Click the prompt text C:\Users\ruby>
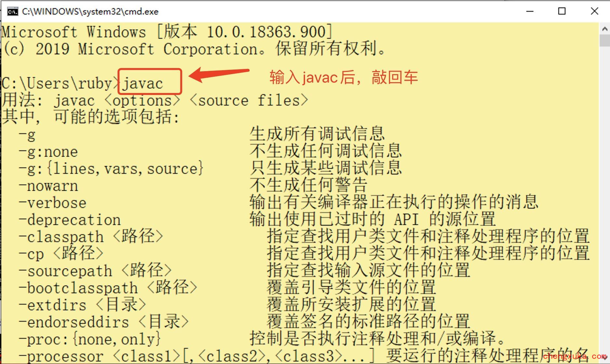 [x=61, y=84]
